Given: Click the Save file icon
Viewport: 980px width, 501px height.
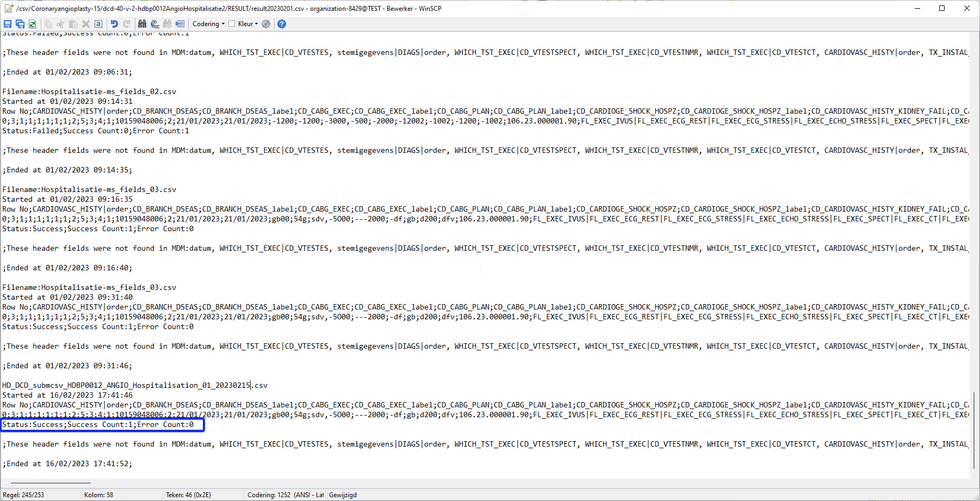Looking at the screenshot, I should [8, 24].
